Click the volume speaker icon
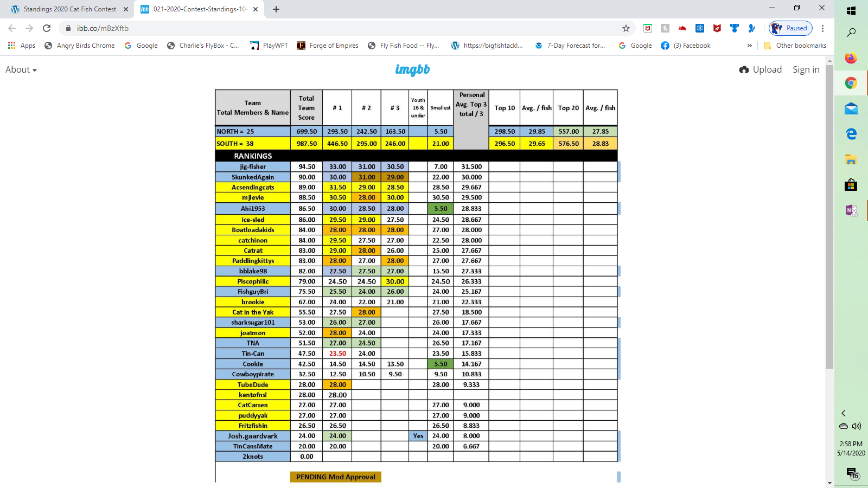 coord(857,426)
